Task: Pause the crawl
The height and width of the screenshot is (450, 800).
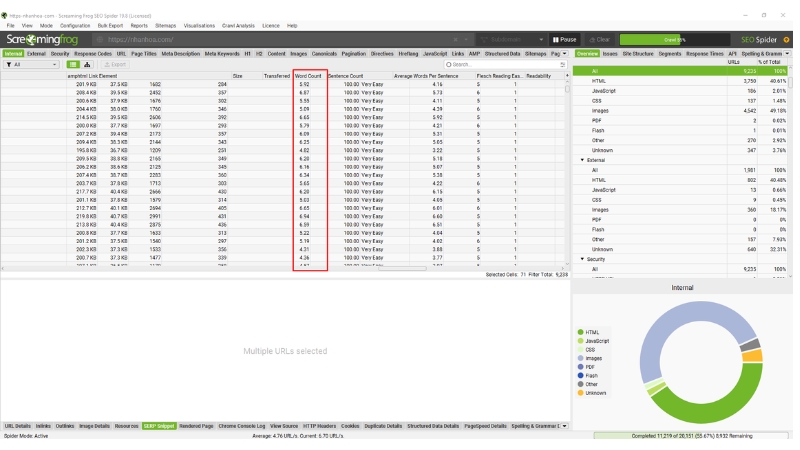Action: coord(564,40)
